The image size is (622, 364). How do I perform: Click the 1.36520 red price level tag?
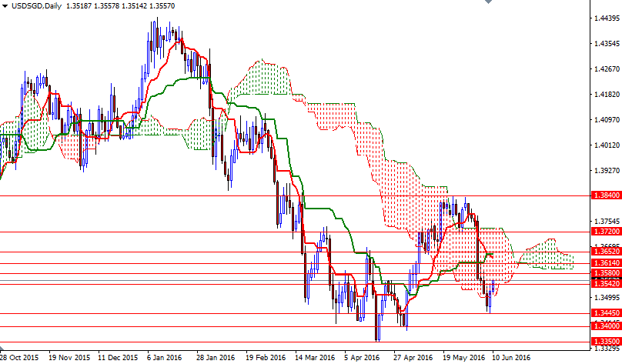605,252
